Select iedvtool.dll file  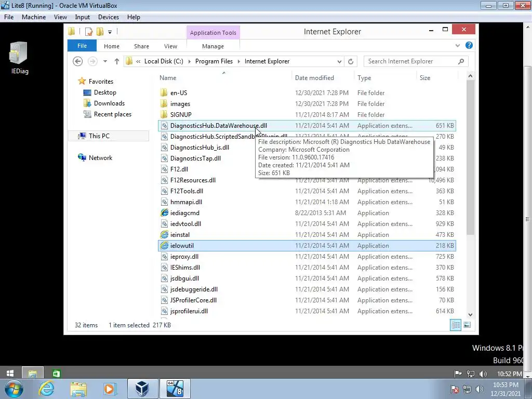pyautogui.click(x=307, y=224)
